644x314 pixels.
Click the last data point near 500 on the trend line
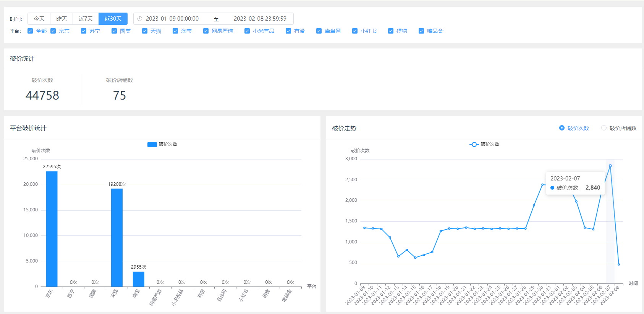pos(619,264)
